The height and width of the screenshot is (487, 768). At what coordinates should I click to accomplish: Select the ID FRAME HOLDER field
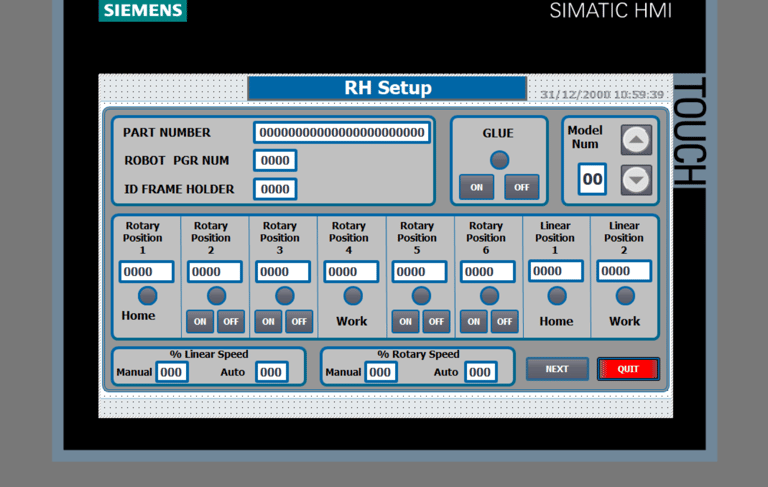point(275,189)
